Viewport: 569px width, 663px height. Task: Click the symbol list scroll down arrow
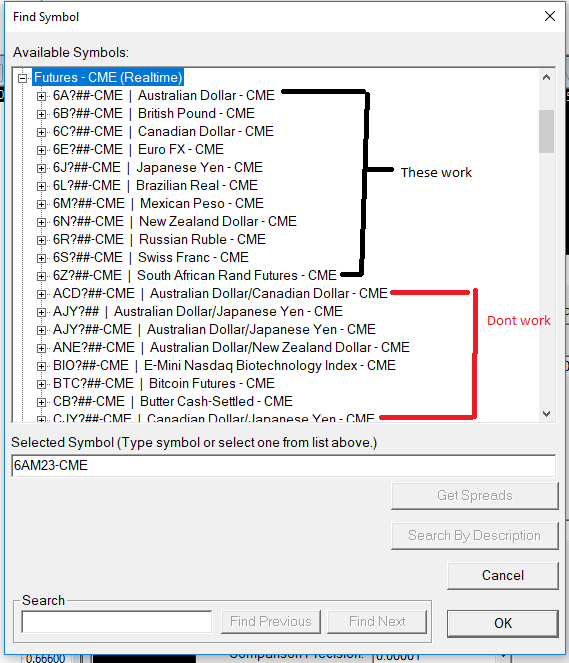546,414
